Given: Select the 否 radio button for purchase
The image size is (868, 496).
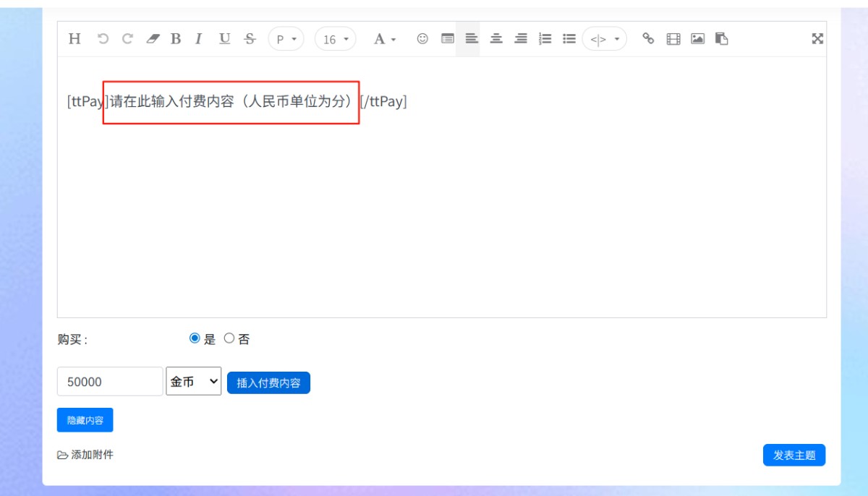Looking at the screenshot, I should coord(229,338).
